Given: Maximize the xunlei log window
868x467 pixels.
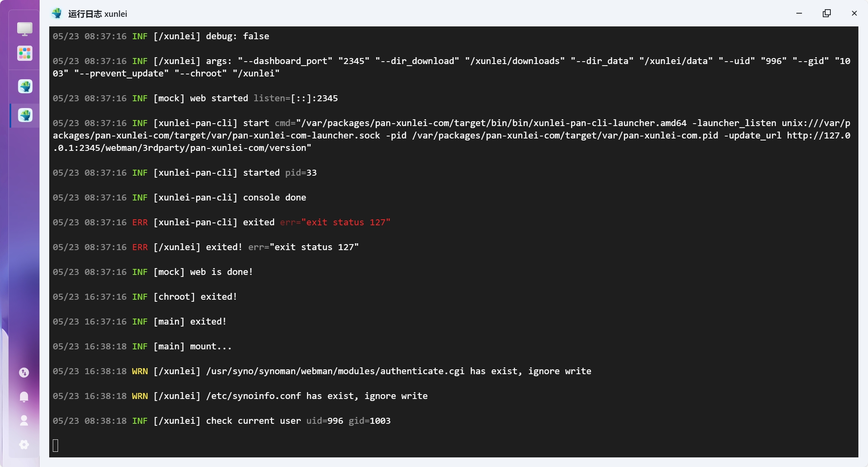Looking at the screenshot, I should [x=827, y=13].
